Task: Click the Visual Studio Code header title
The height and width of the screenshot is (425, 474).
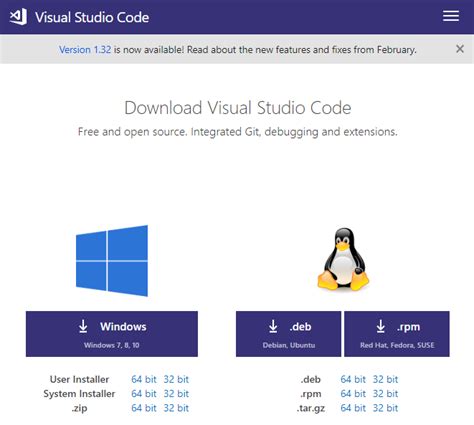Action: (x=92, y=17)
